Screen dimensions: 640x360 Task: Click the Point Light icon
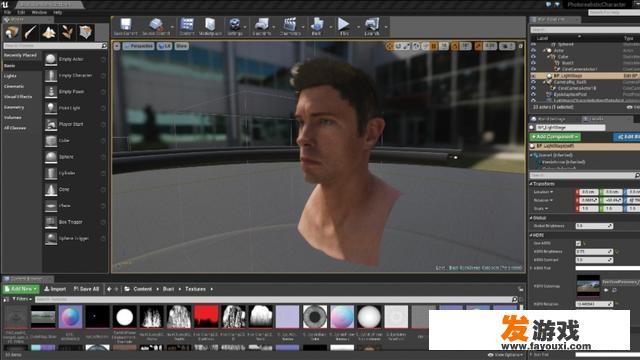pyautogui.click(x=51, y=108)
